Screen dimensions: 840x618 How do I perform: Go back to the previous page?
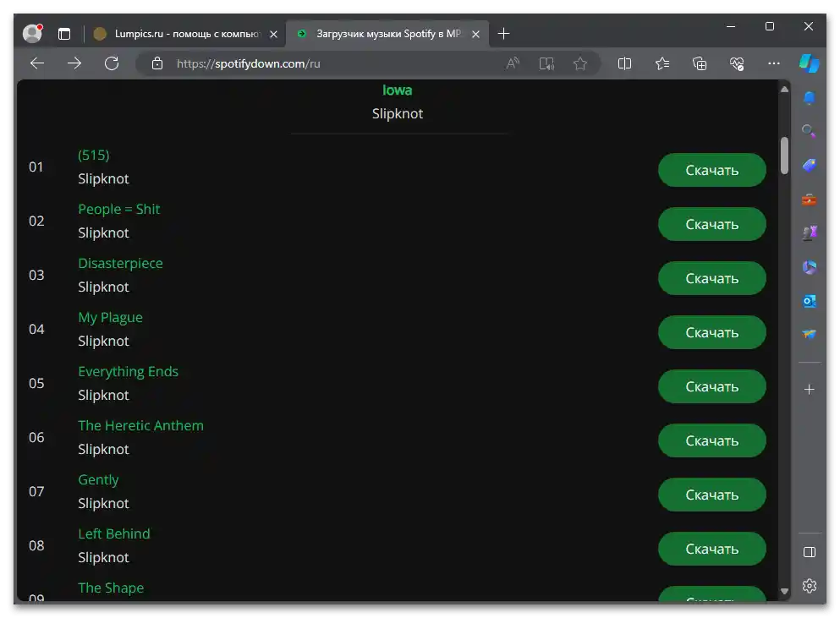pos(37,63)
